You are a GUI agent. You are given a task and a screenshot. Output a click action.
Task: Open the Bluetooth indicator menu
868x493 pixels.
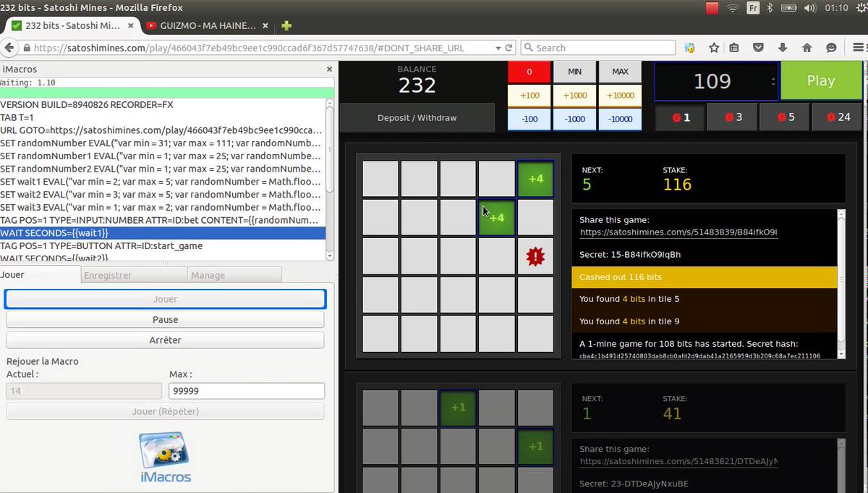point(770,8)
